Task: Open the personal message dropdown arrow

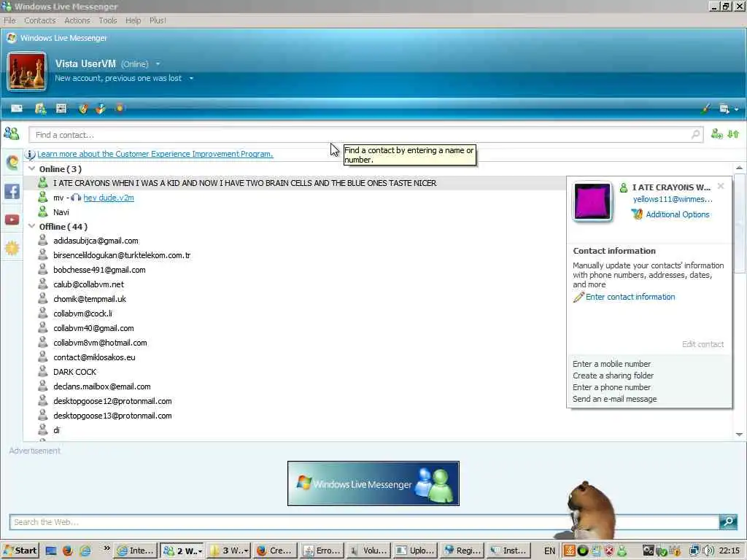Action: pos(191,78)
